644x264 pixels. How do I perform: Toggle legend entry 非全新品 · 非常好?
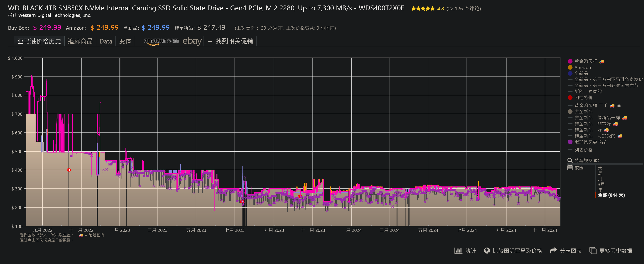point(593,124)
